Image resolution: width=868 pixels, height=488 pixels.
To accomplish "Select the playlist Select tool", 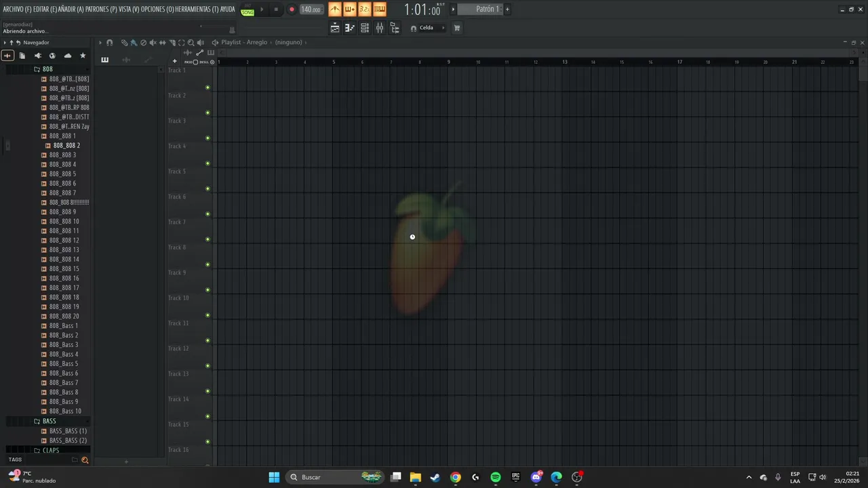I will pyautogui.click(x=181, y=42).
